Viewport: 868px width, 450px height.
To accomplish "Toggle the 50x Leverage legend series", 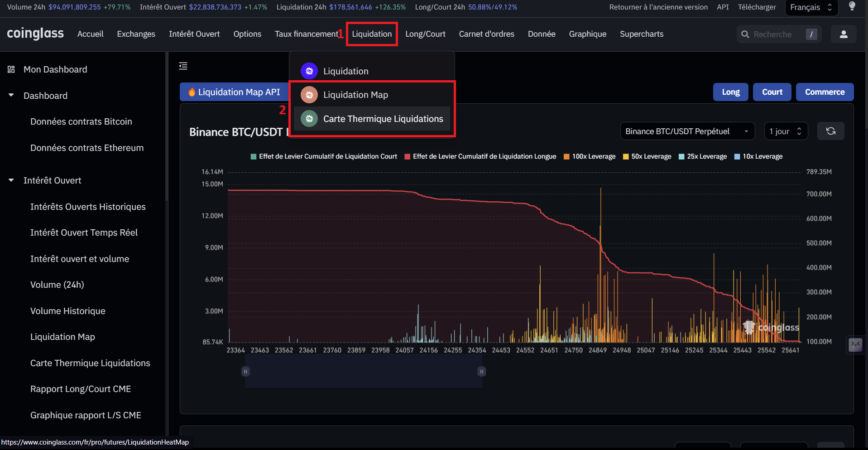I will [647, 156].
